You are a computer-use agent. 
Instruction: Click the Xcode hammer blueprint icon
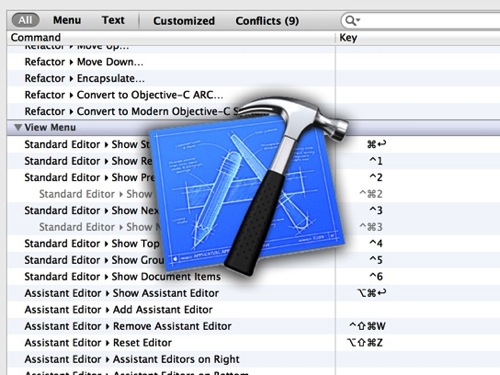pos(248,187)
